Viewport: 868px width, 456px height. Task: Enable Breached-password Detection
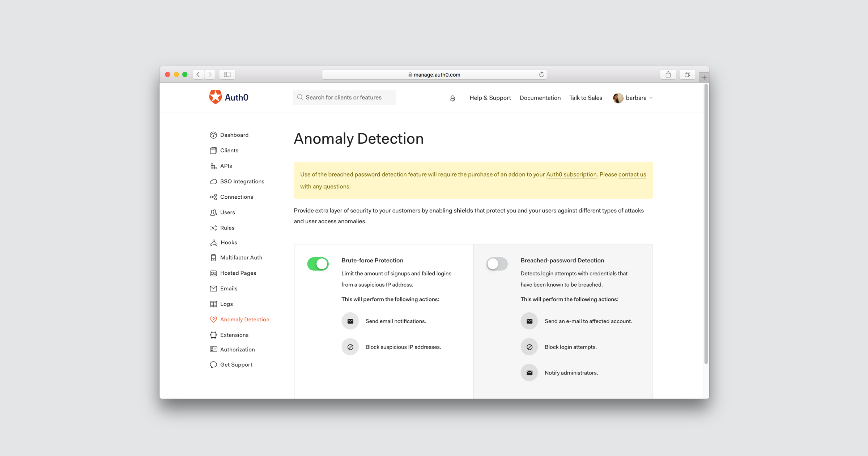coord(497,264)
